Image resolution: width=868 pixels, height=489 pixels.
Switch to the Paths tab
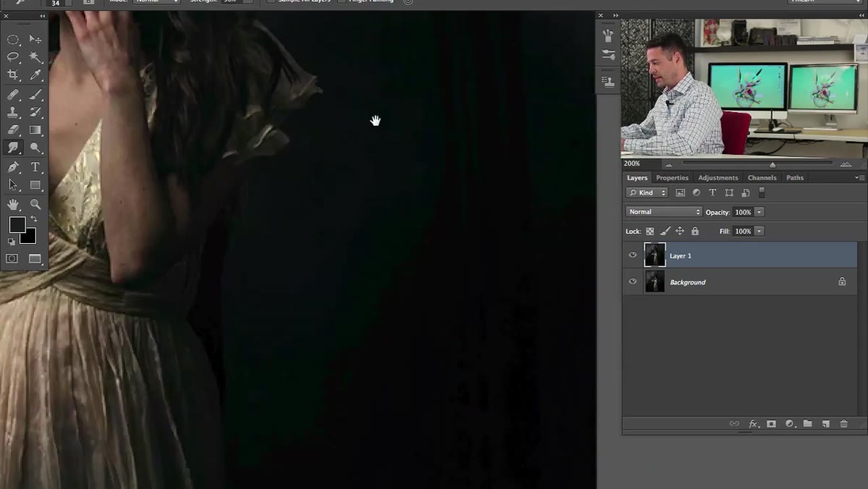pos(795,178)
